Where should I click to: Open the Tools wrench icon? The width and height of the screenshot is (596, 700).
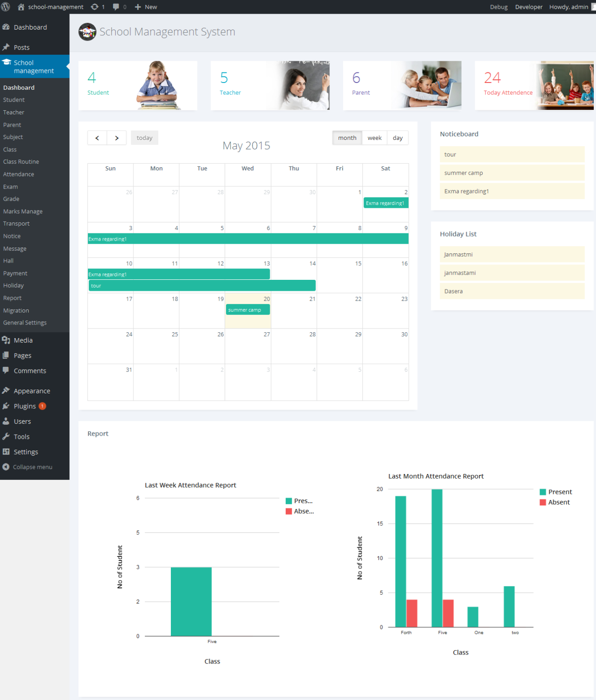click(6, 436)
